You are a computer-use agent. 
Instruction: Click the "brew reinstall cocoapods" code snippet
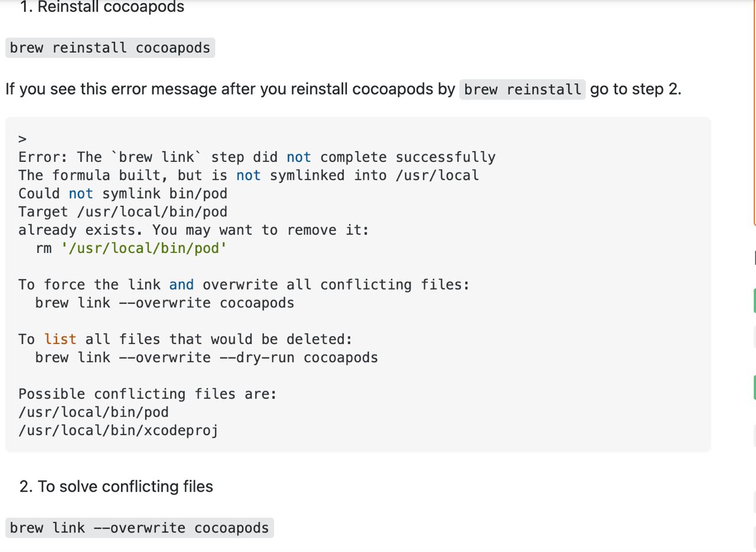(110, 48)
